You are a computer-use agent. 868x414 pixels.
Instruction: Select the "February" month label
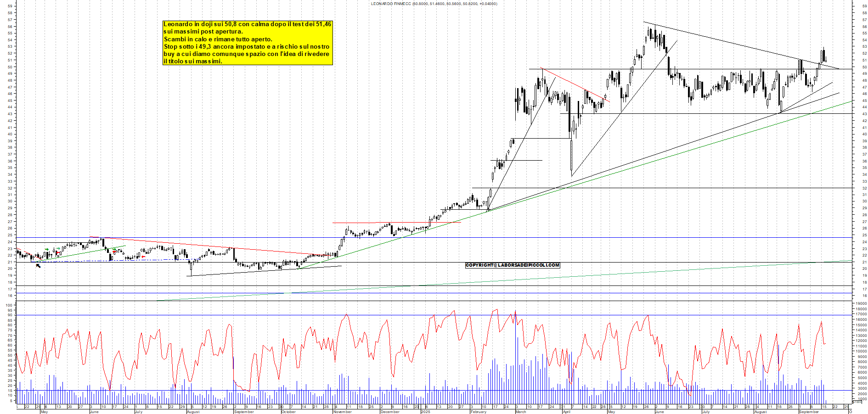[x=478, y=412]
